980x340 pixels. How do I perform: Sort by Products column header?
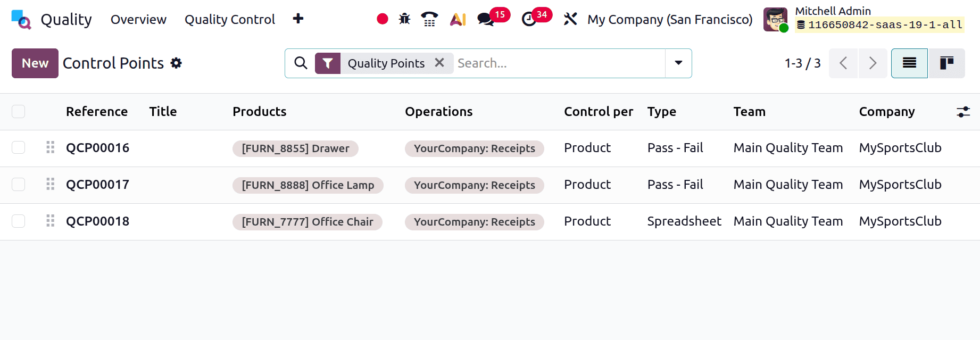coord(260,112)
